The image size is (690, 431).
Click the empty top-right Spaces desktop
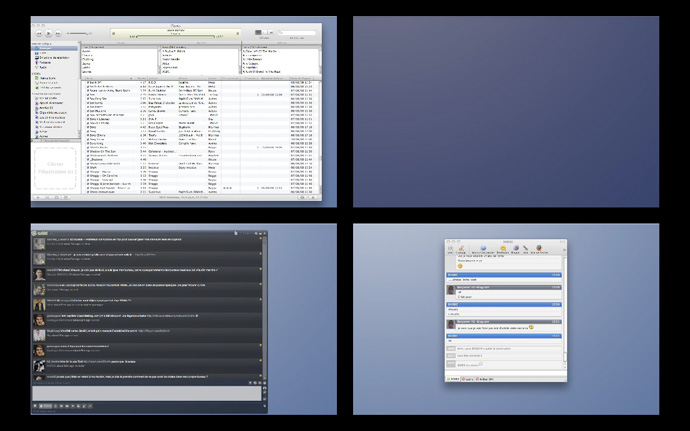click(506, 111)
